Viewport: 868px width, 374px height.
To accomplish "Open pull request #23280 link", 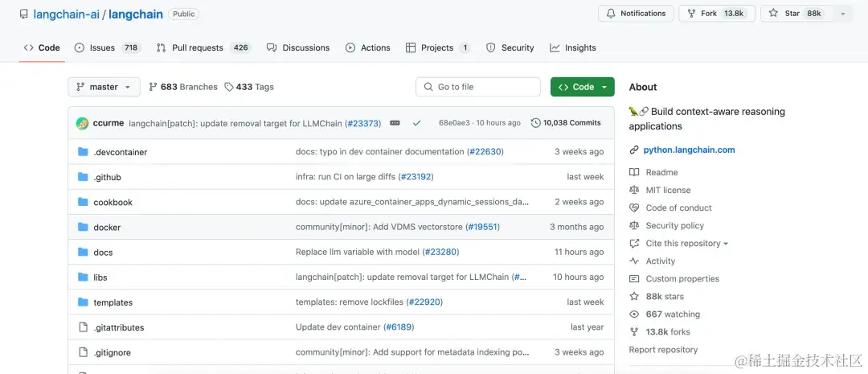I will pyautogui.click(x=440, y=252).
